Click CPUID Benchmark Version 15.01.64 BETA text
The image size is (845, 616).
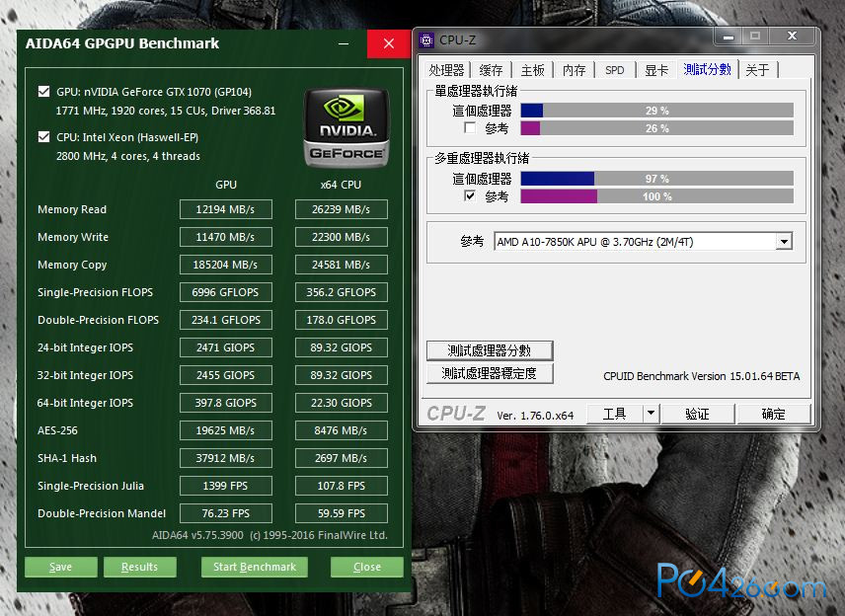pyautogui.click(x=701, y=376)
